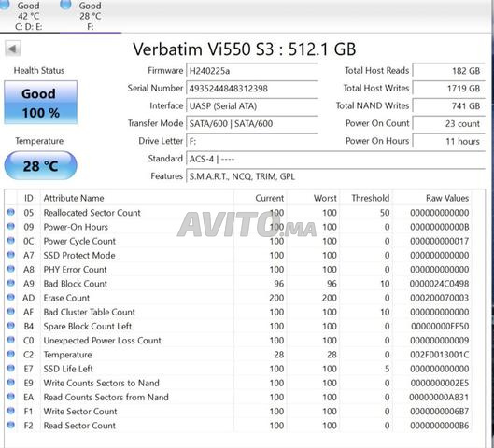Click status icon for Power Cycle Count
Viewport: 494px width, 448px height.
coord(10,241)
